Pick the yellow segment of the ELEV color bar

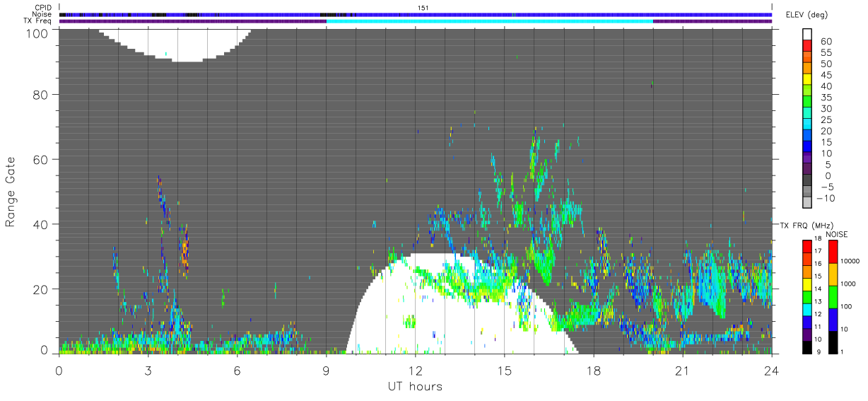(807, 79)
